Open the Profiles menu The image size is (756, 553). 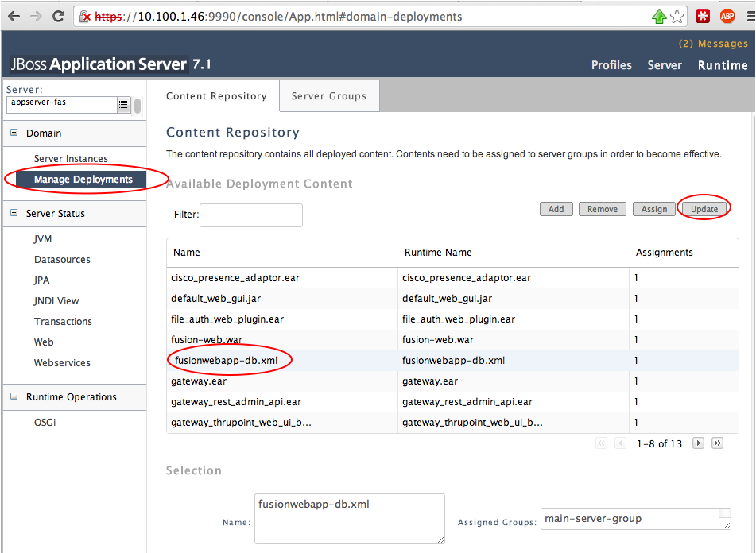pyautogui.click(x=611, y=65)
